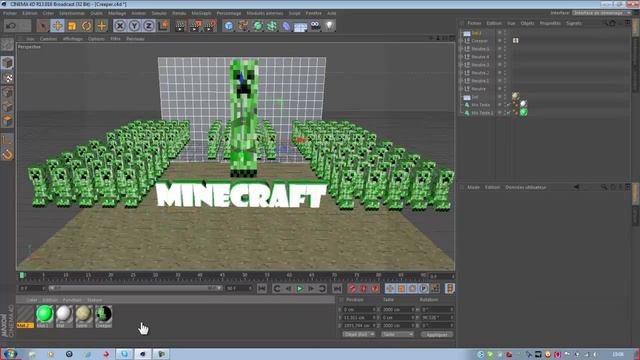
Task: Activate the Rotate tool
Action: pos(87,26)
